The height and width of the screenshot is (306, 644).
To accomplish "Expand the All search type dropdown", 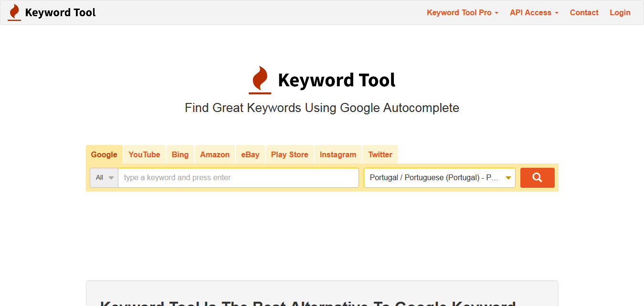I will (x=104, y=178).
